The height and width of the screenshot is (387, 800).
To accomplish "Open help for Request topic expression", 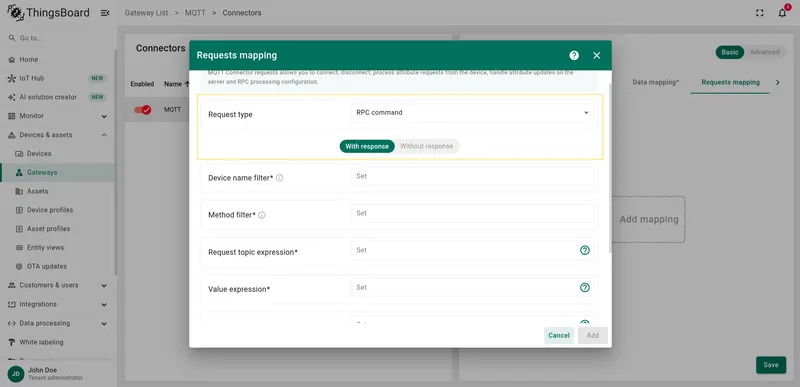I will [x=585, y=250].
